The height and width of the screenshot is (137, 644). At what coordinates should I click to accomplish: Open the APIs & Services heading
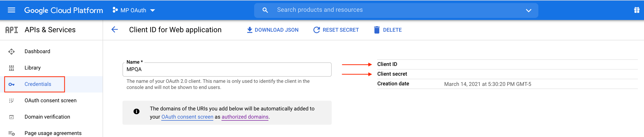click(x=50, y=30)
